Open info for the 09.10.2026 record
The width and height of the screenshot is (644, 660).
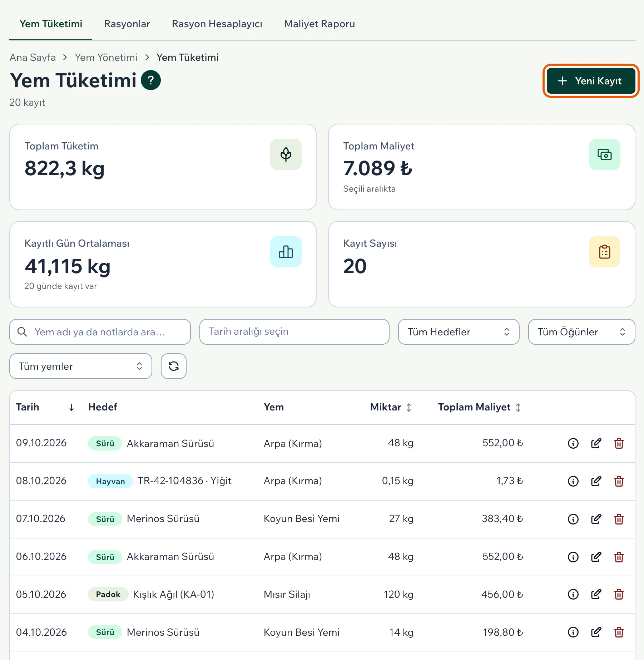pyautogui.click(x=573, y=443)
